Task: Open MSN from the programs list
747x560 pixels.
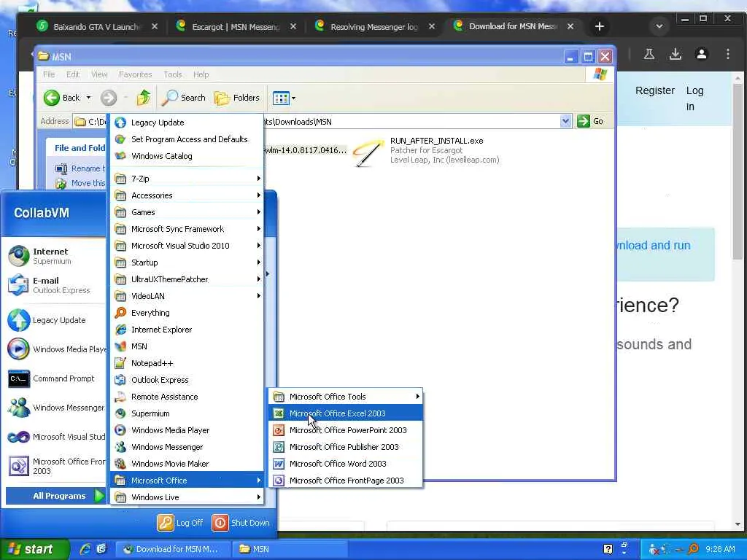Action: tap(187, 346)
